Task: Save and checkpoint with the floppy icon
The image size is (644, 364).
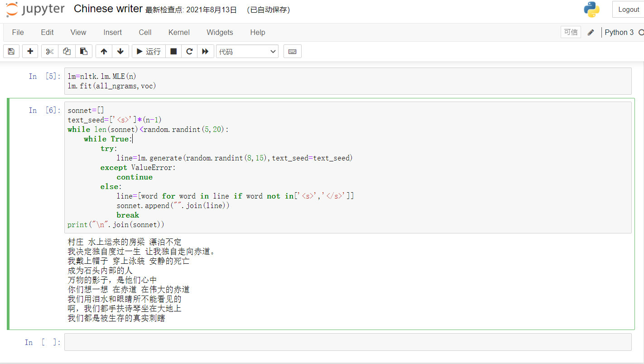Action: 11,51
